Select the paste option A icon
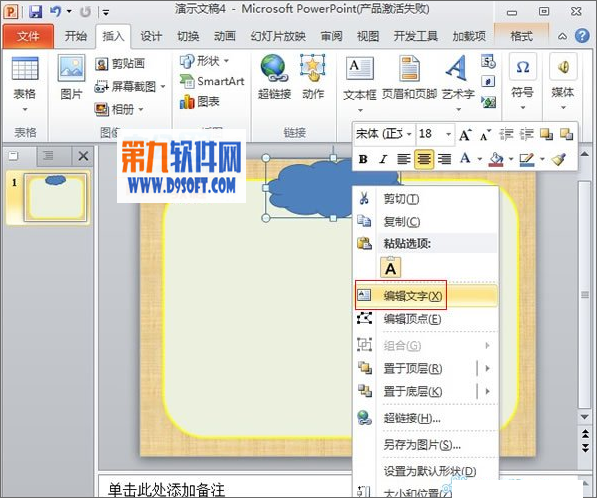 (x=390, y=268)
